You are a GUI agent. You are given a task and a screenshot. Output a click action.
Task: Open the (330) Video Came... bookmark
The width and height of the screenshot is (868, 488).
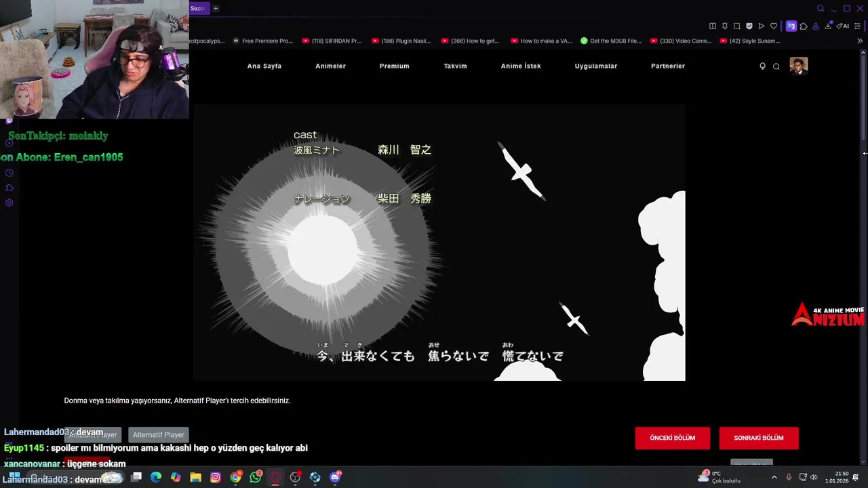681,41
